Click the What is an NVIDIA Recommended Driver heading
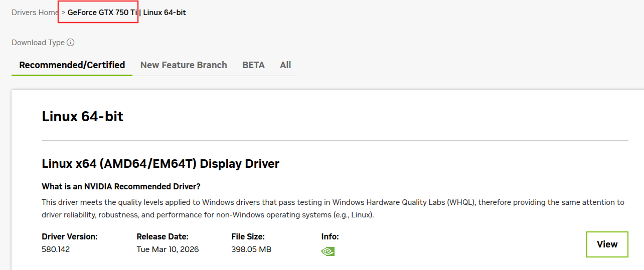 (x=121, y=187)
